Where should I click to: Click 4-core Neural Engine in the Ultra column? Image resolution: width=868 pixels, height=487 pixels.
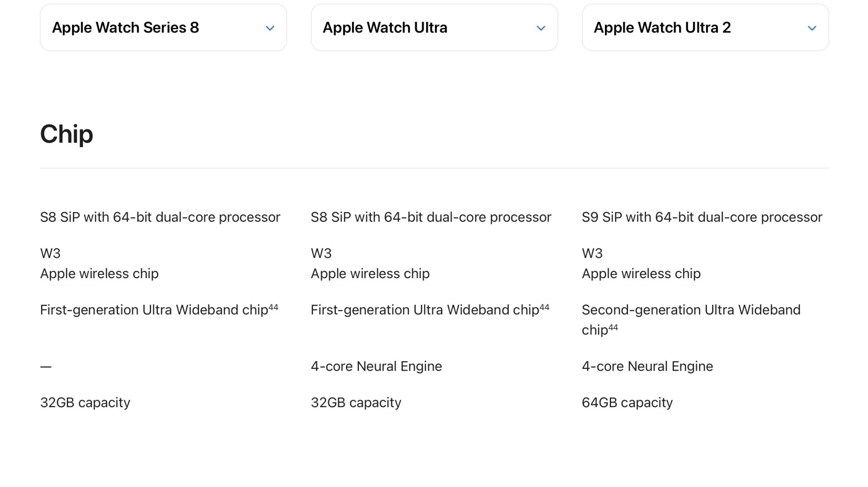click(376, 366)
